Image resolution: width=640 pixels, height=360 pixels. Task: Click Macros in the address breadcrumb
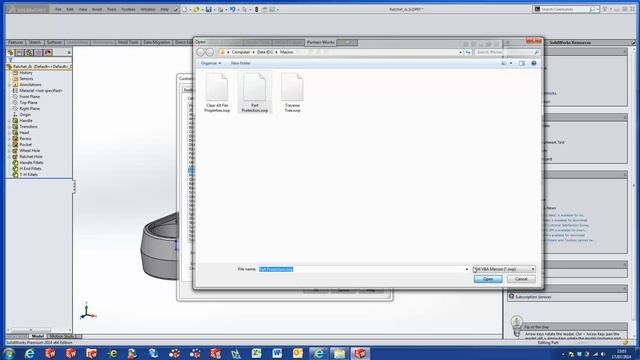tap(287, 52)
